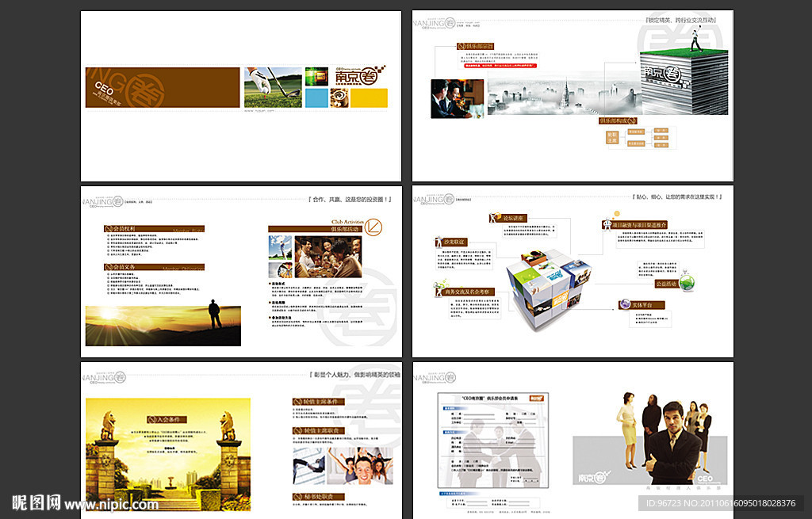812x519 pixels.
Task: Select the two businessmen photo
Action: (x=458, y=99)
